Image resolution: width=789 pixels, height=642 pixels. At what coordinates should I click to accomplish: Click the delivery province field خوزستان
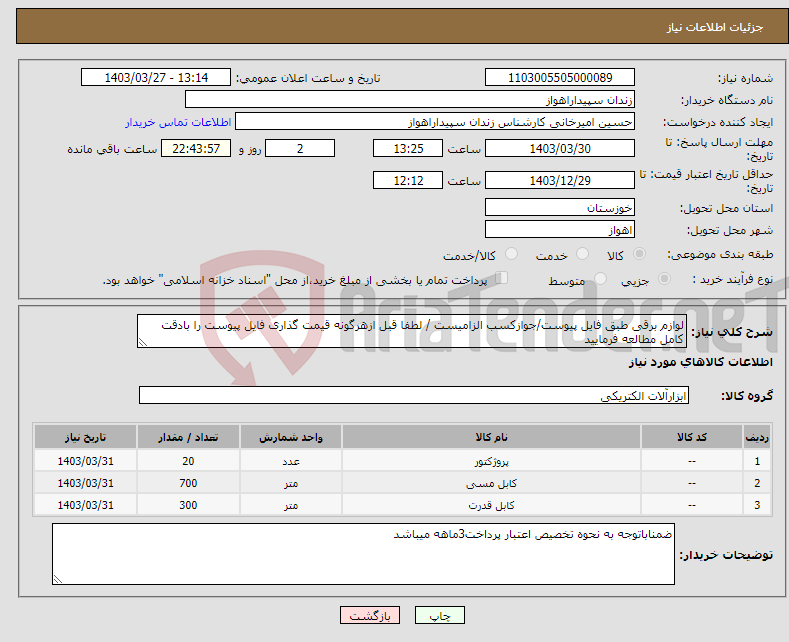[x=560, y=207]
